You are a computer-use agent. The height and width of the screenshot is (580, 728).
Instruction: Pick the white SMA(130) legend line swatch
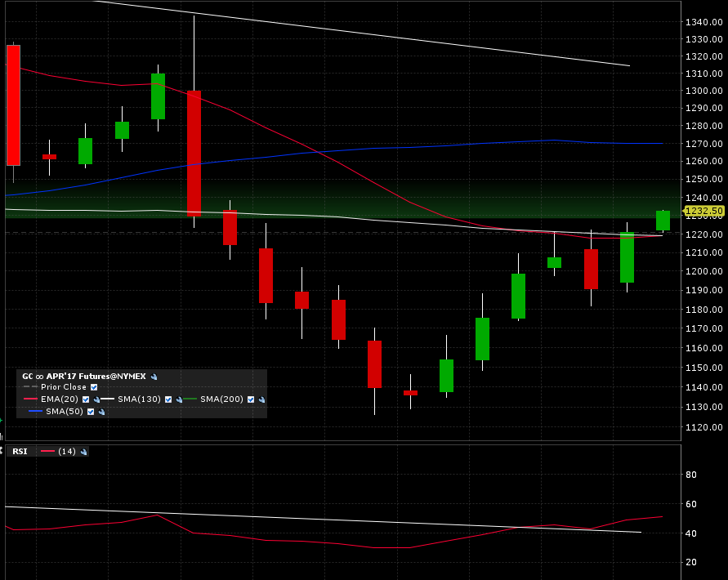pyautogui.click(x=107, y=399)
